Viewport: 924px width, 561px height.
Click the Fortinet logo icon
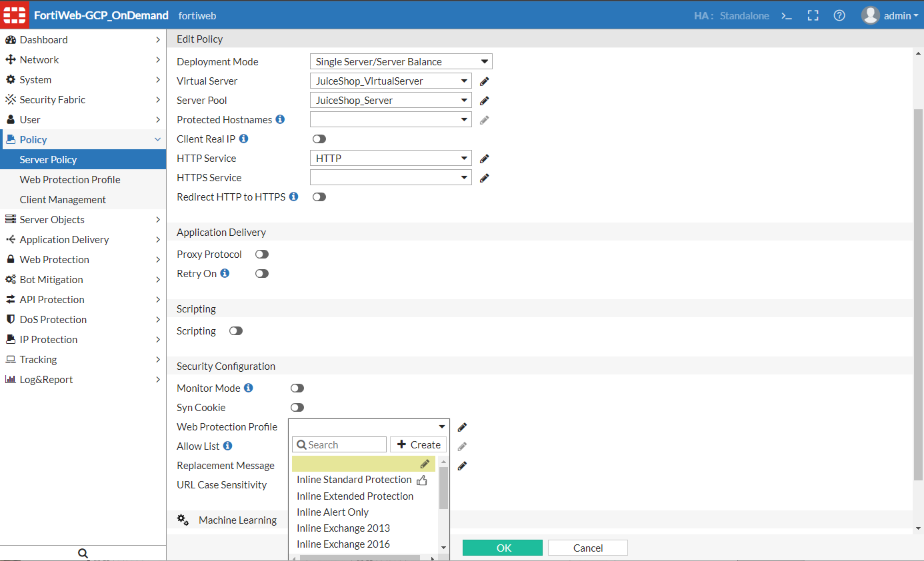point(15,15)
